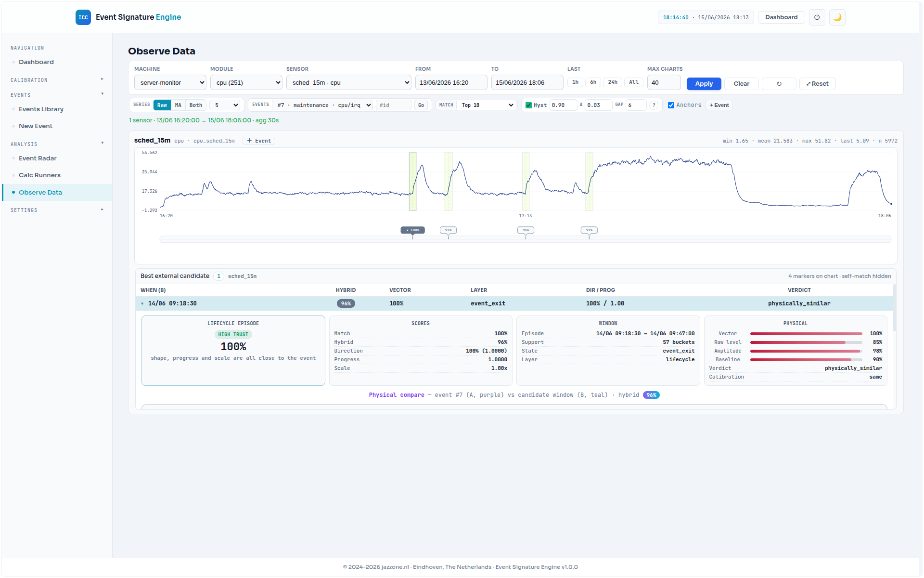Click the refresh icon button beside Clear

click(x=779, y=84)
